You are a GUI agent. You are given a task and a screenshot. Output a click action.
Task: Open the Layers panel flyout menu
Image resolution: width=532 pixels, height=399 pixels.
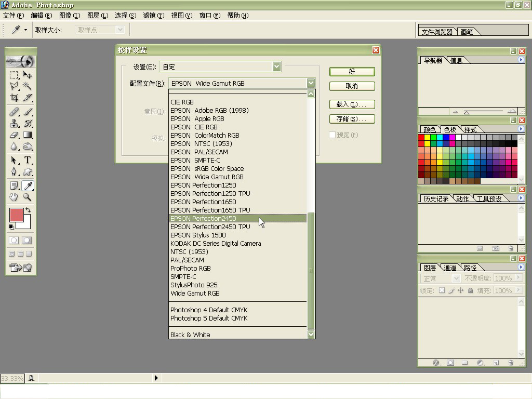(x=521, y=267)
